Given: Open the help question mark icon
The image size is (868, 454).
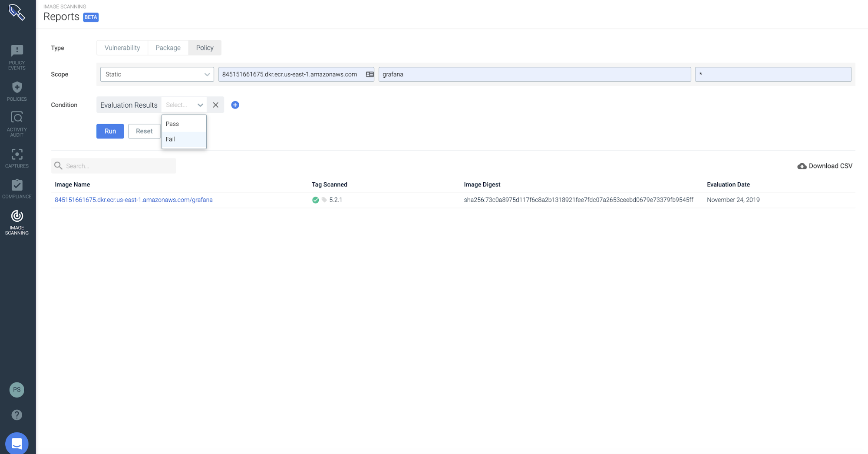Looking at the screenshot, I should tap(17, 415).
